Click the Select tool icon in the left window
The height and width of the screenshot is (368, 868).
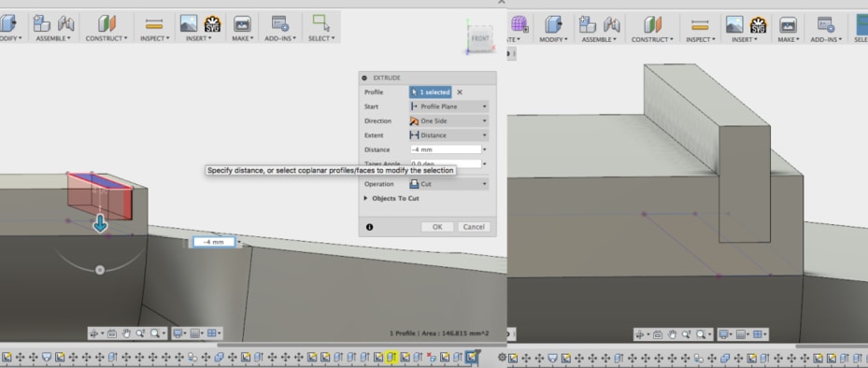[321, 22]
